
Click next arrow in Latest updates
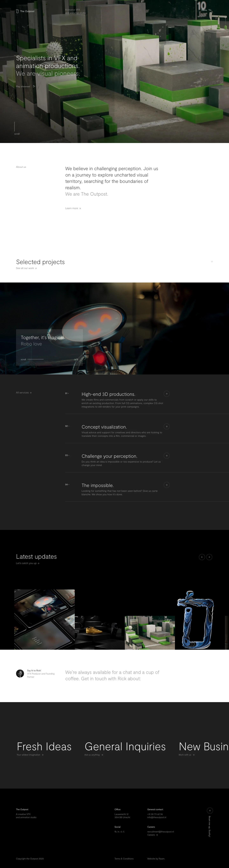(x=209, y=557)
